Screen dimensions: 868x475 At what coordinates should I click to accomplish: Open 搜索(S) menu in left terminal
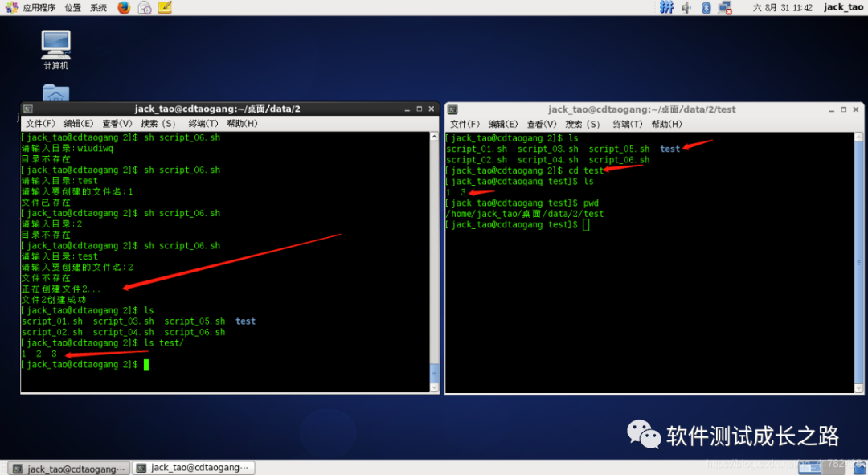click(158, 124)
